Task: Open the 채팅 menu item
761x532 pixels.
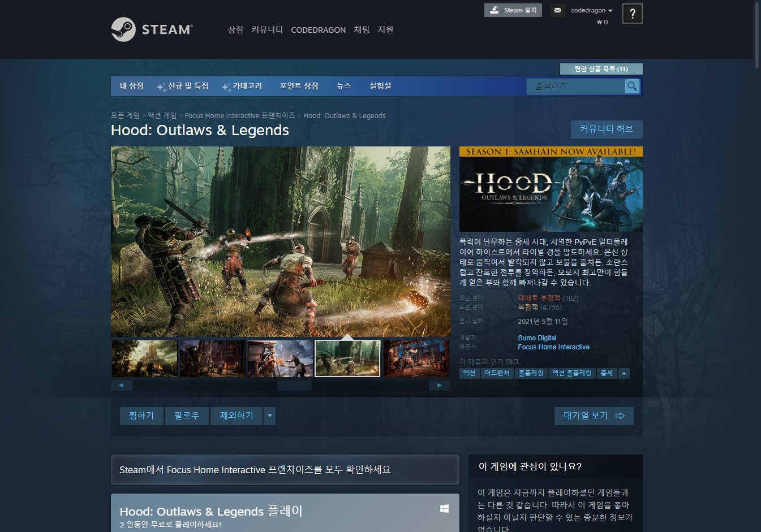Action: coord(362,30)
